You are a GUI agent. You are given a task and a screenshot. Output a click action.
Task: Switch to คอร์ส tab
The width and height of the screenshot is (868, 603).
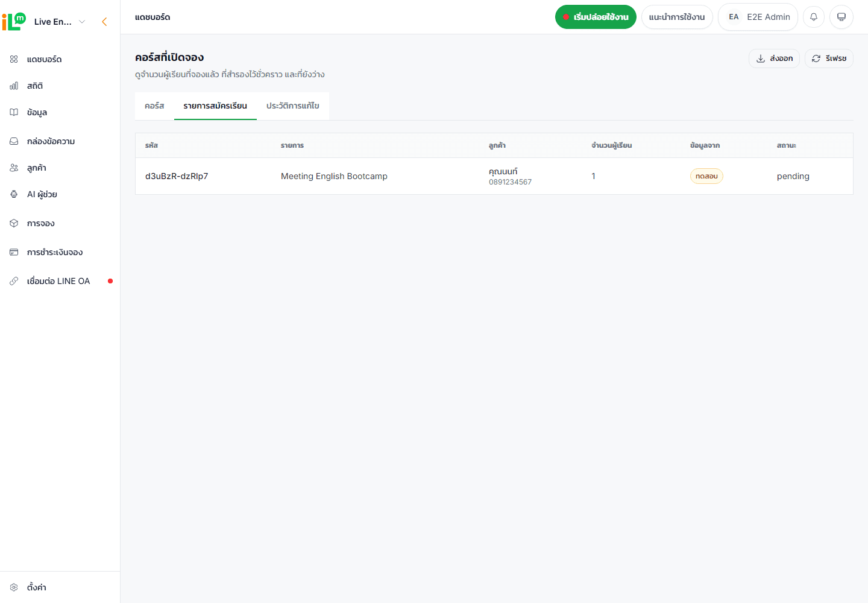pyautogui.click(x=154, y=106)
